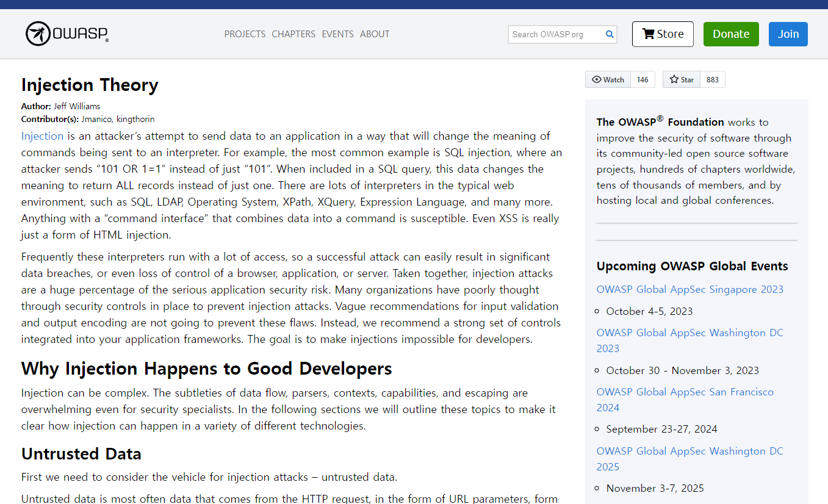Image resolution: width=828 pixels, height=504 pixels.
Task: Click the green Donate button
Action: (731, 34)
